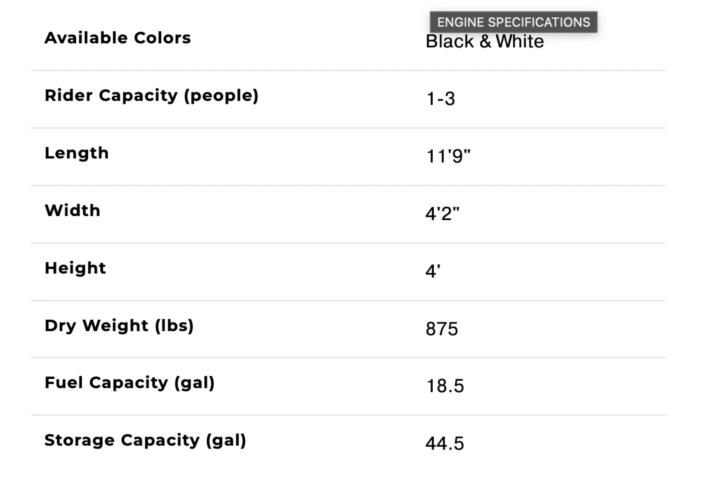
Task: Click the 4'2" width value
Action: (x=442, y=214)
